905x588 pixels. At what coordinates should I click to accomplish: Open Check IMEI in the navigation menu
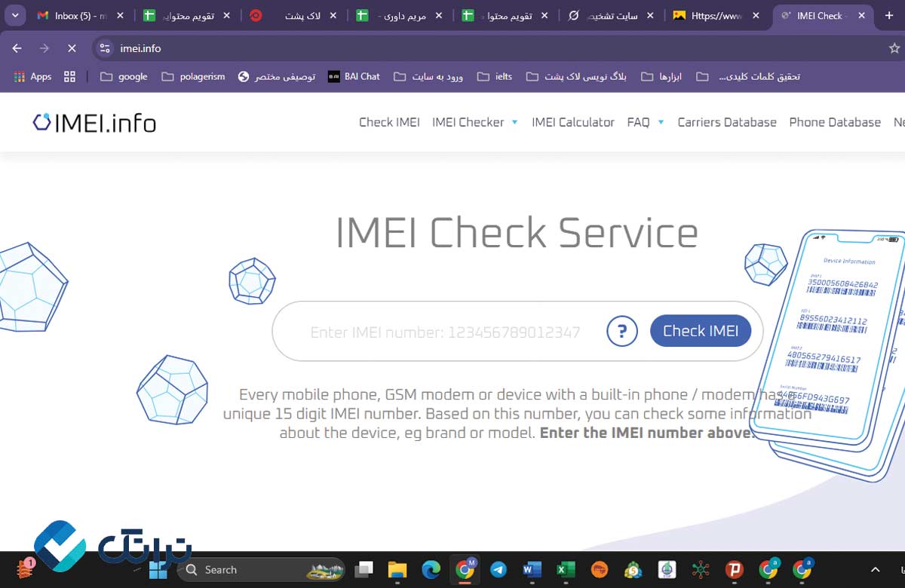(x=389, y=122)
